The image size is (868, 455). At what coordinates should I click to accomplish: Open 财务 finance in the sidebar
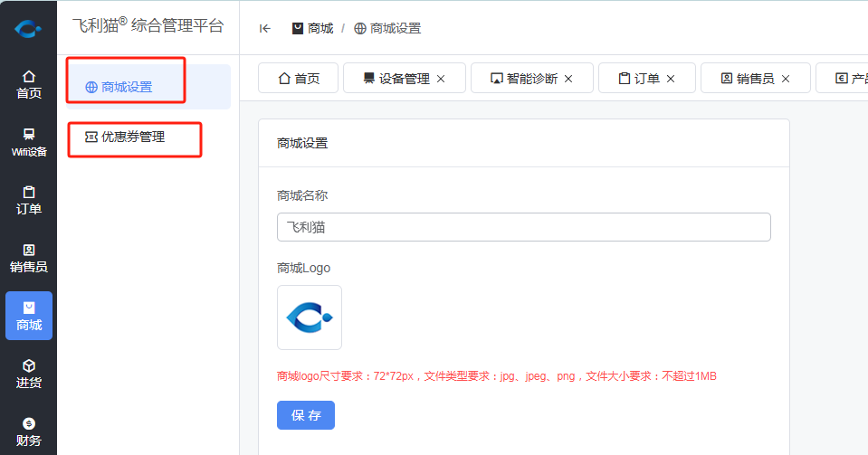[x=28, y=431]
